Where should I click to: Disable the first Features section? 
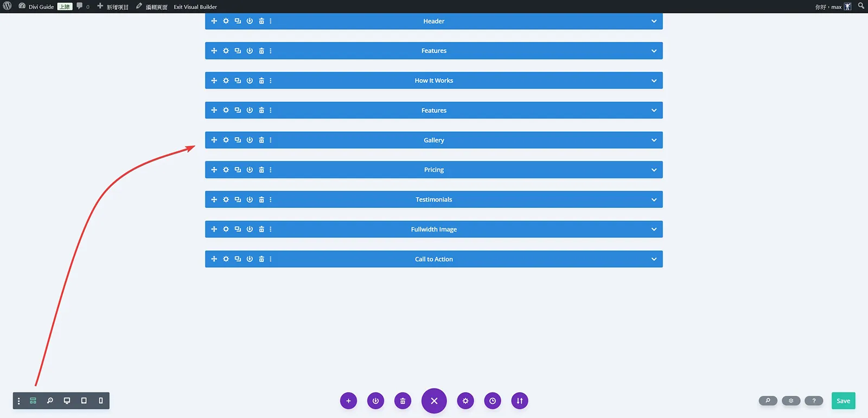pos(250,51)
